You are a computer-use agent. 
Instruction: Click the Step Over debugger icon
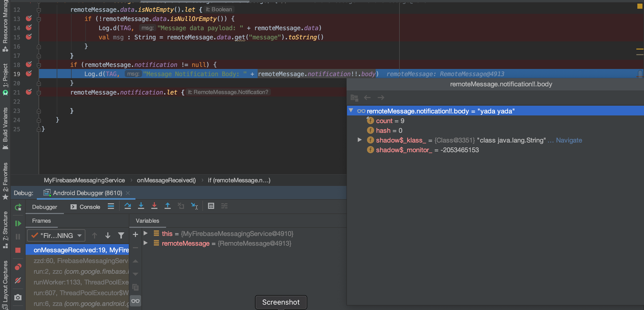pyautogui.click(x=128, y=206)
